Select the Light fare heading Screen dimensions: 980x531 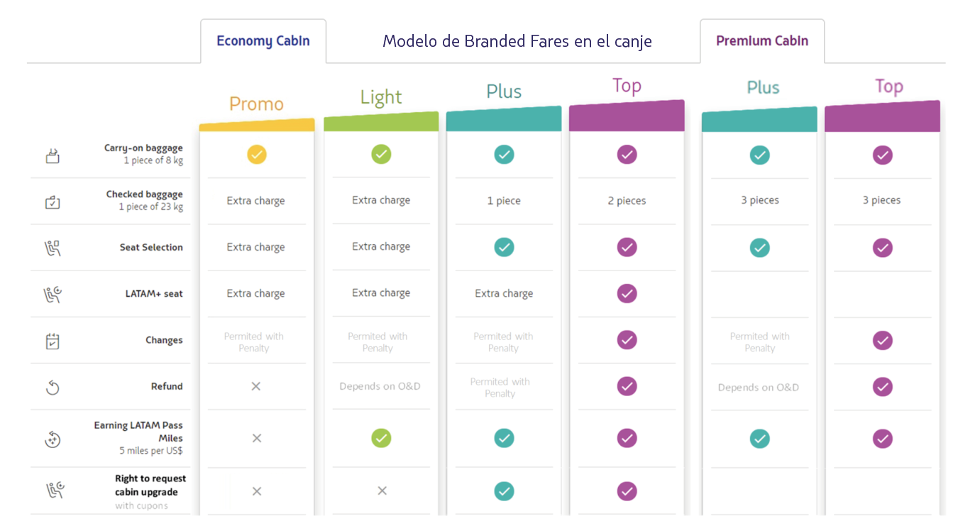(381, 97)
